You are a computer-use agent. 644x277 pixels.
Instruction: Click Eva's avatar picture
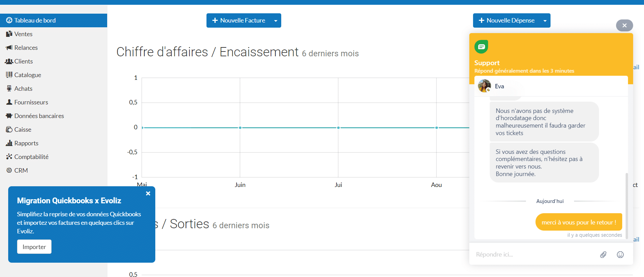point(484,86)
